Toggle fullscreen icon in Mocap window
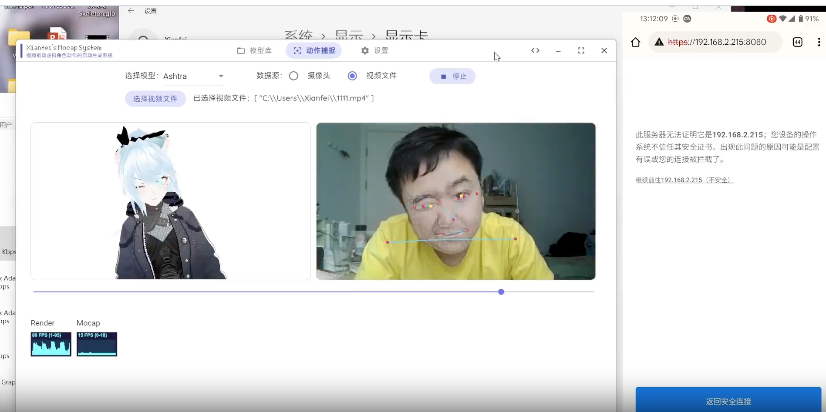Viewport: 826px width, 412px height. coord(581,51)
